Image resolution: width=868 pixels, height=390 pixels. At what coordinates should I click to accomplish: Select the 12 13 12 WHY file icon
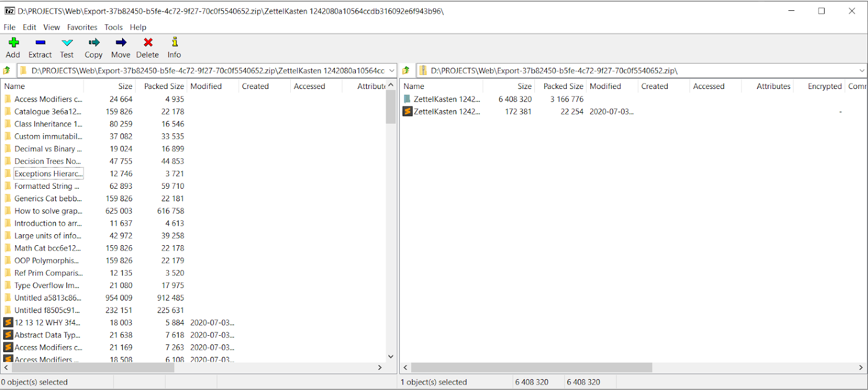click(x=8, y=322)
